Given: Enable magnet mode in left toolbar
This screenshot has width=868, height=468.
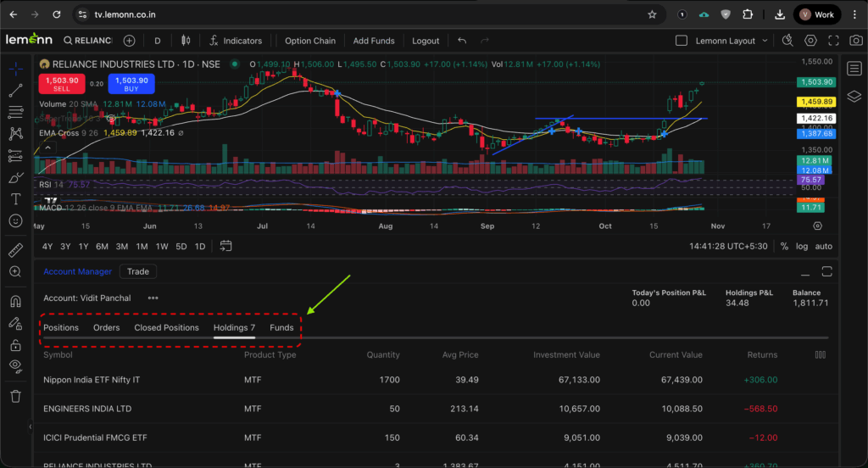Looking at the screenshot, I should click(15, 301).
